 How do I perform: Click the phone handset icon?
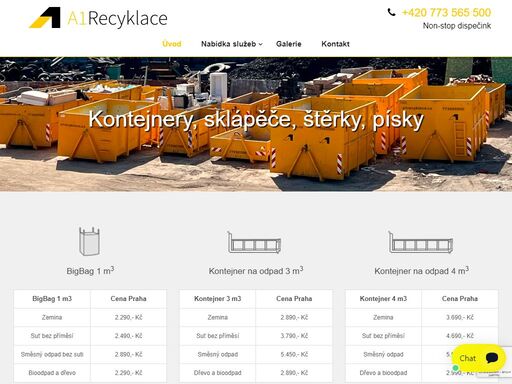(391, 12)
